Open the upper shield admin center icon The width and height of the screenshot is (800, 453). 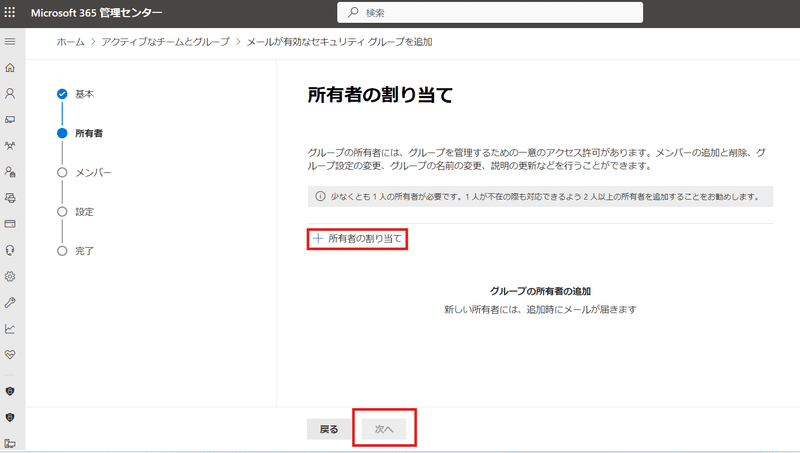10,391
